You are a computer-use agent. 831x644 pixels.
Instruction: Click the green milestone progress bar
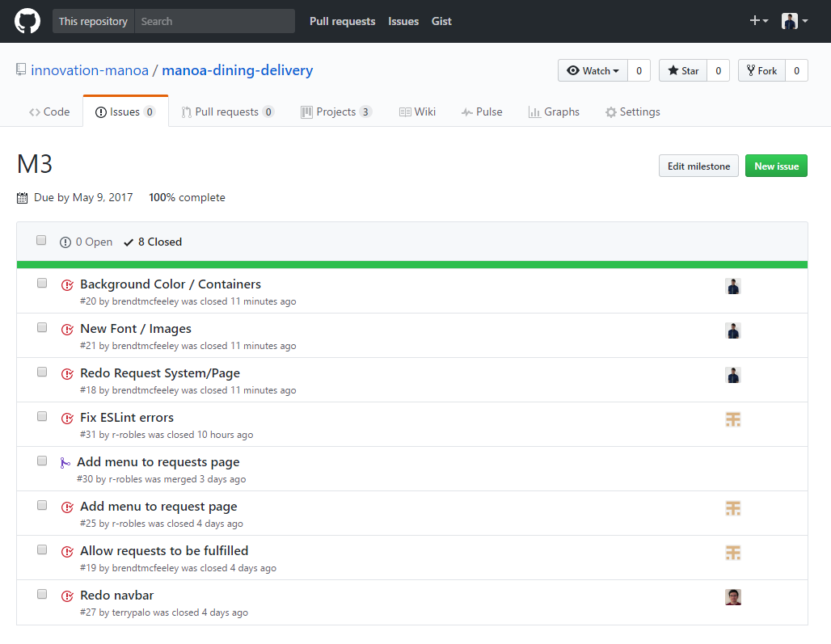412,264
